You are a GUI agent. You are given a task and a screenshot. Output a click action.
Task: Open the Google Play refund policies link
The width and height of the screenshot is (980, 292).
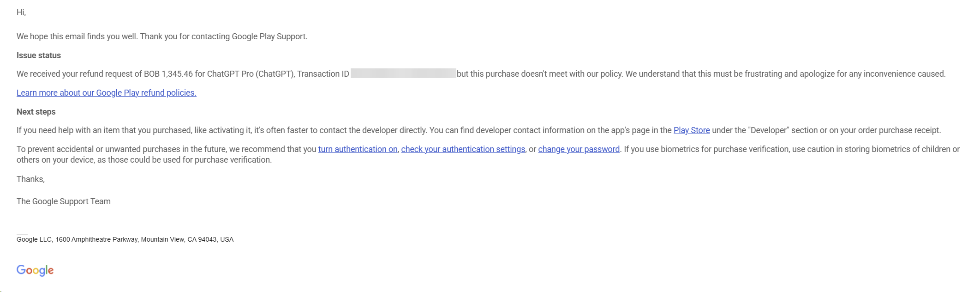pyautogui.click(x=107, y=93)
